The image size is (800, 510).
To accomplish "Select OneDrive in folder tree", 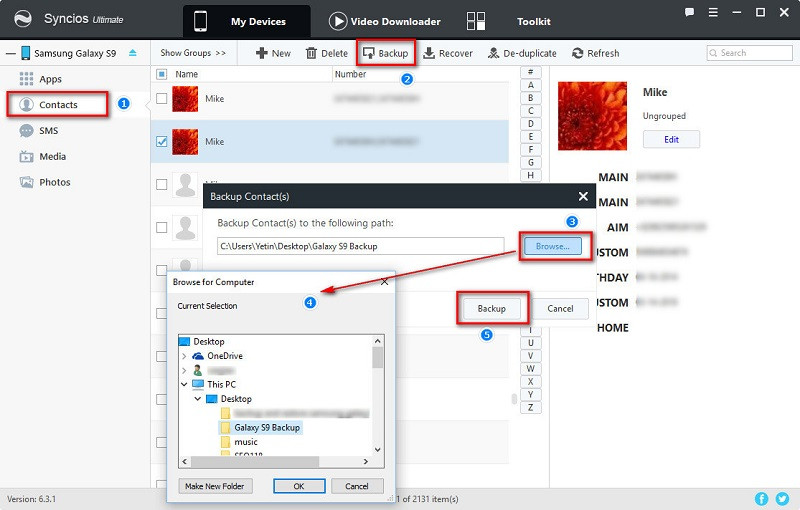I will point(224,356).
